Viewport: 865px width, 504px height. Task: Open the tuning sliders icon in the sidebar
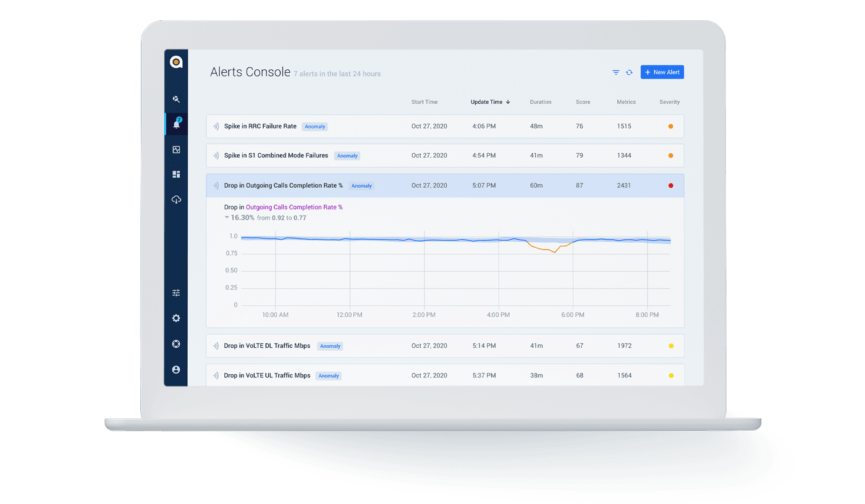coord(176,293)
